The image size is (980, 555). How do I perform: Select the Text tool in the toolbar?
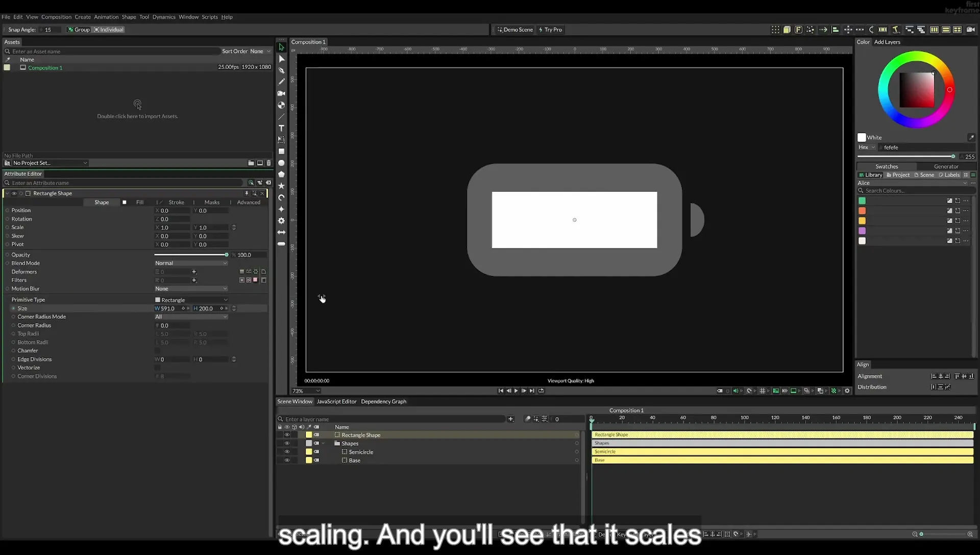(281, 128)
